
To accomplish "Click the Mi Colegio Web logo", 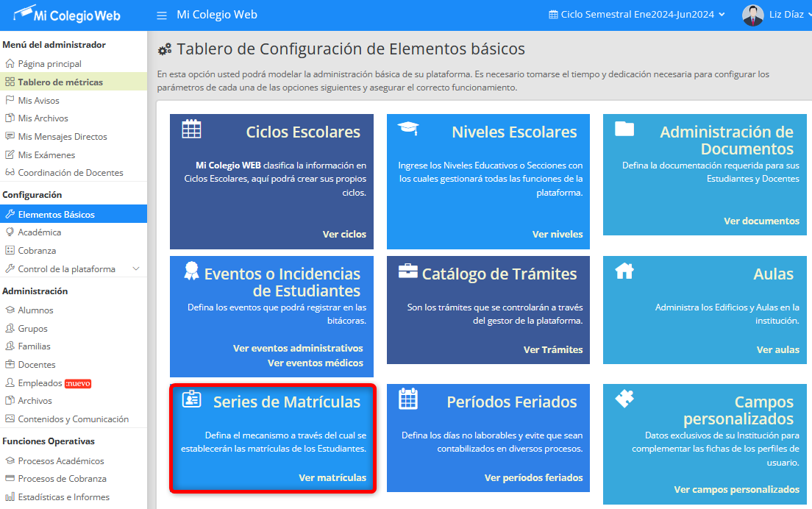I will pos(66,15).
